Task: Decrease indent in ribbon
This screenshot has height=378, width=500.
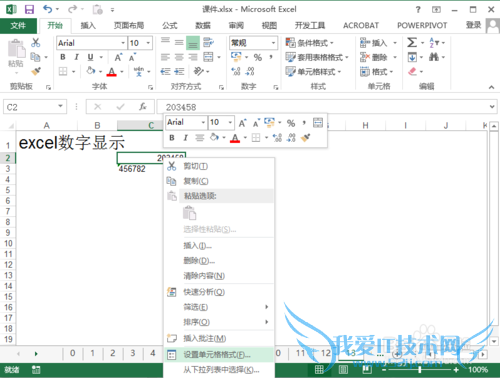Action: (165, 71)
